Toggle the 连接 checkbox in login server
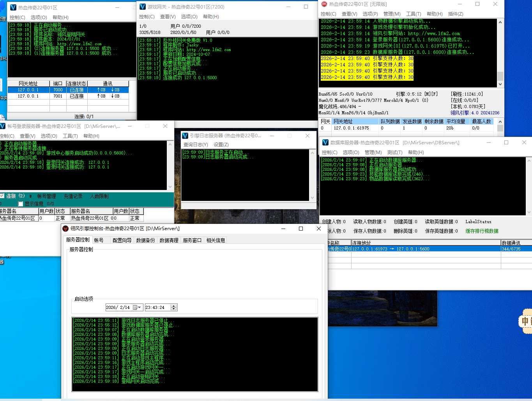The image size is (532, 401). pyautogui.click(x=2, y=196)
